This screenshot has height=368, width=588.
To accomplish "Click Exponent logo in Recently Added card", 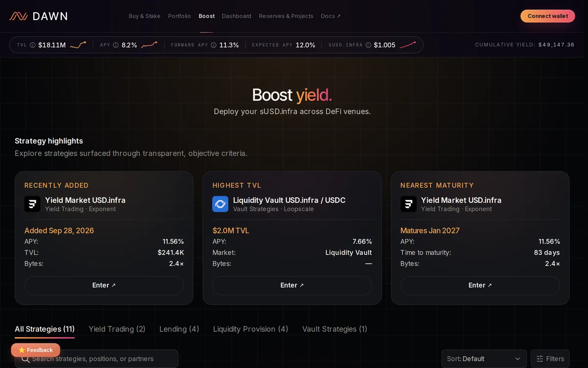I will (32, 204).
